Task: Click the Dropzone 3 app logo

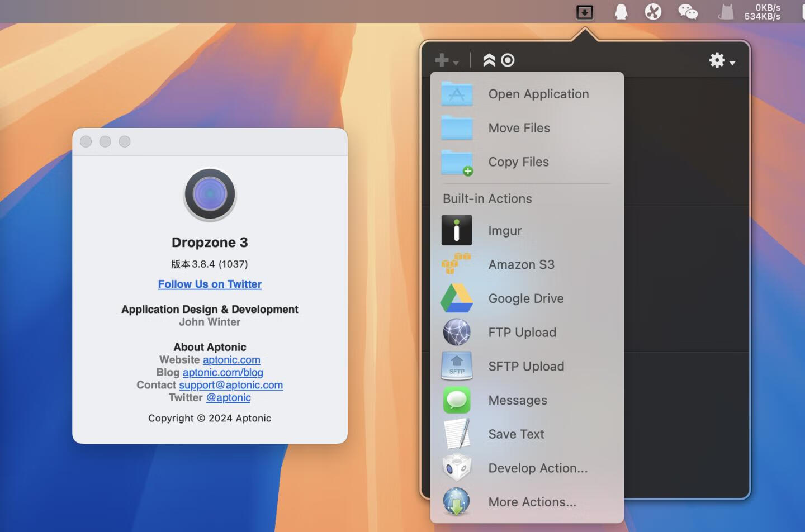Action: pos(210,194)
